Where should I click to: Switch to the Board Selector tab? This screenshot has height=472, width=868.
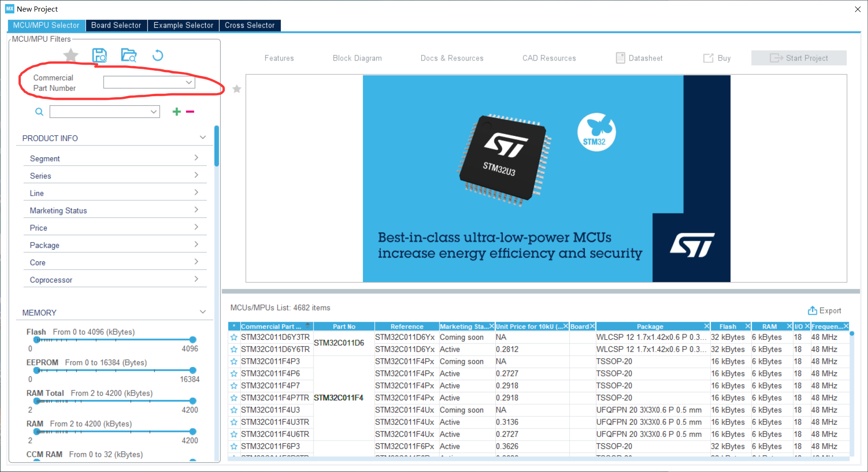[x=116, y=25]
